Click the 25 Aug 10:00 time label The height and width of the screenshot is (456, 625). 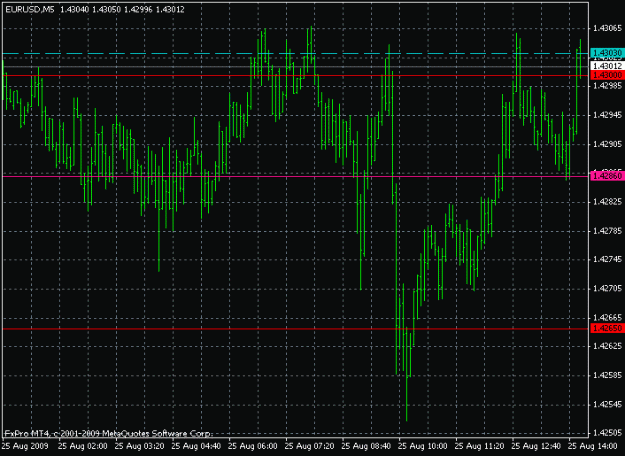(x=424, y=446)
